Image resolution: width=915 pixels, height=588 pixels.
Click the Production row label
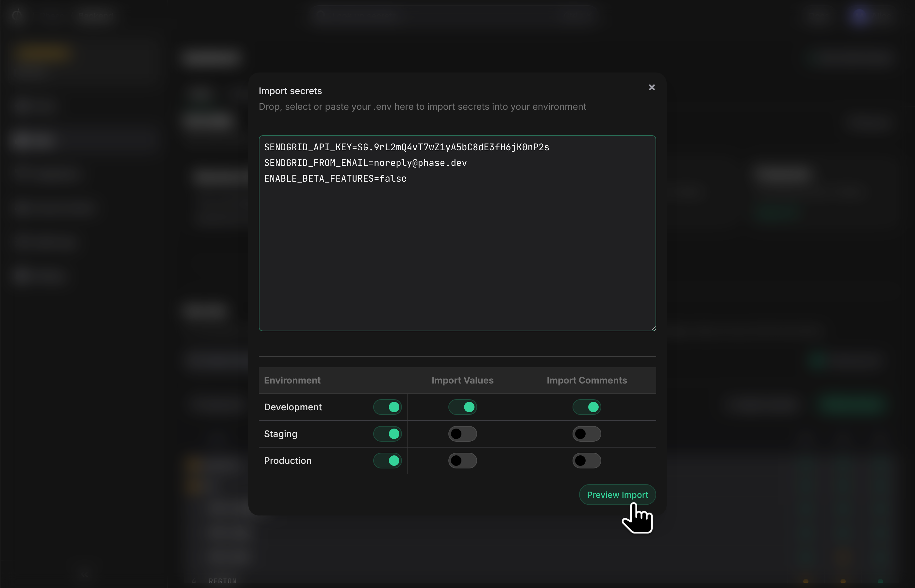288,461
